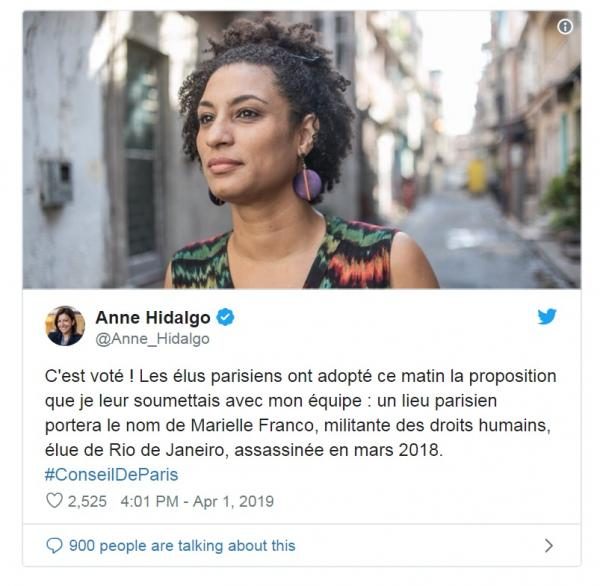Like the tweet with the heart icon
Screen dimensions: 600x586
pos(54,500)
